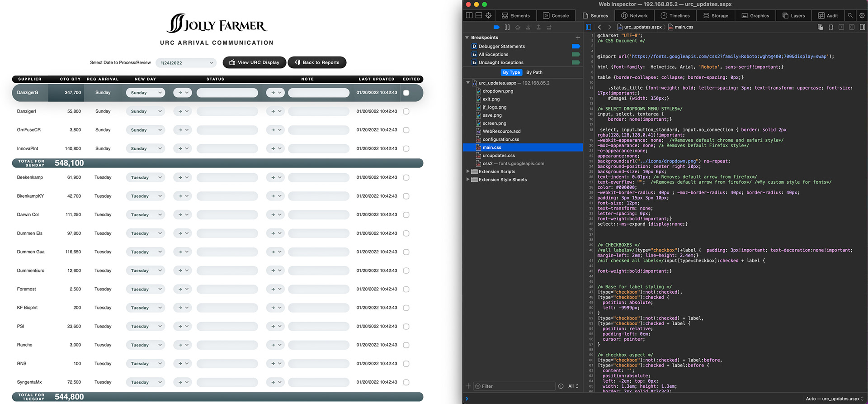
Task: Open the All resource type filter dropdown
Action: click(573, 386)
